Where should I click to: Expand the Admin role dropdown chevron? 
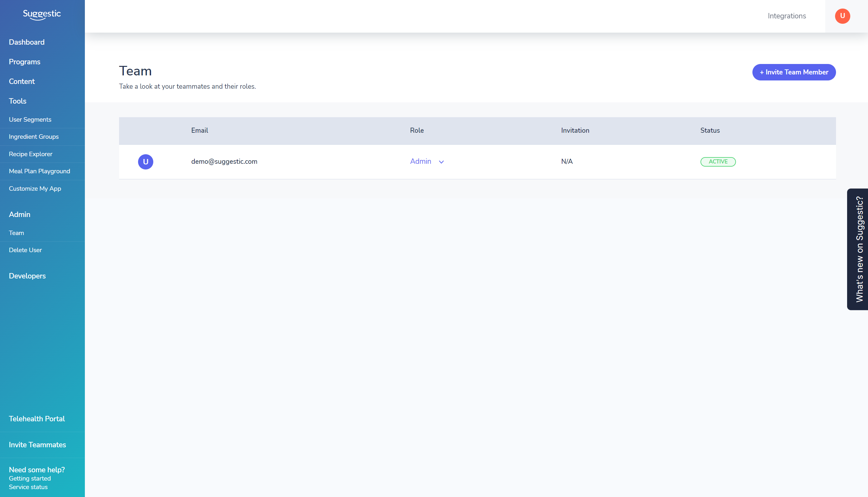441,162
